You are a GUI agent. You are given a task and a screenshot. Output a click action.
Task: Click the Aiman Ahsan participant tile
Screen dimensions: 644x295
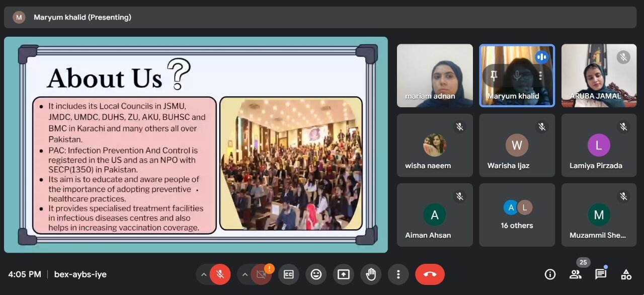pyautogui.click(x=435, y=215)
